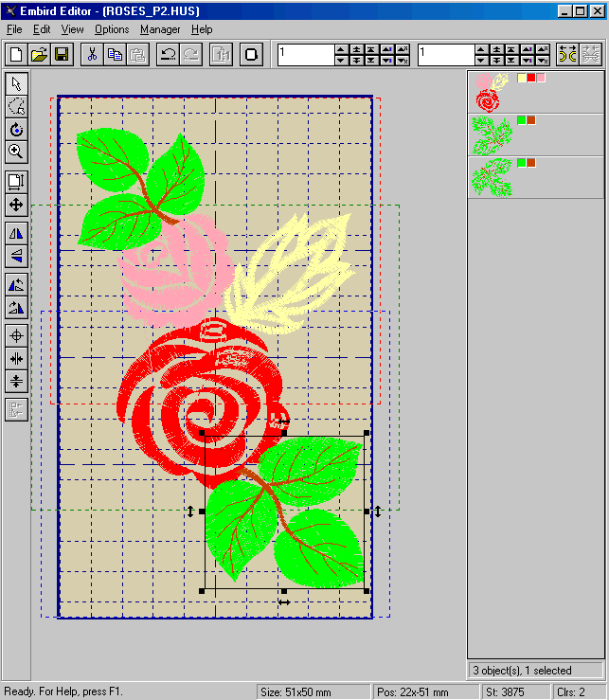This screenshot has width=609, height=700.
Task: Mirror the design horizontally
Action: (16, 233)
